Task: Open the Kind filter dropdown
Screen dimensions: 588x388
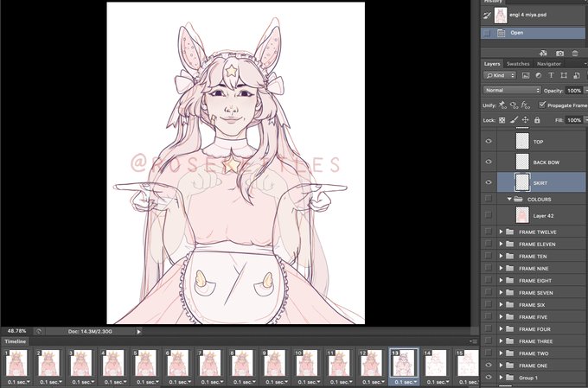Action: [x=500, y=75]
